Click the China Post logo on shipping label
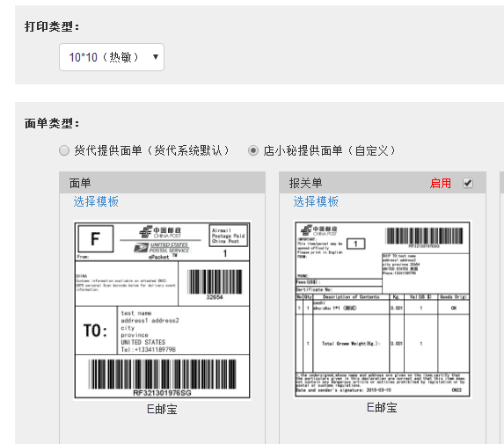The image size is (504, 444). [160, 232]
